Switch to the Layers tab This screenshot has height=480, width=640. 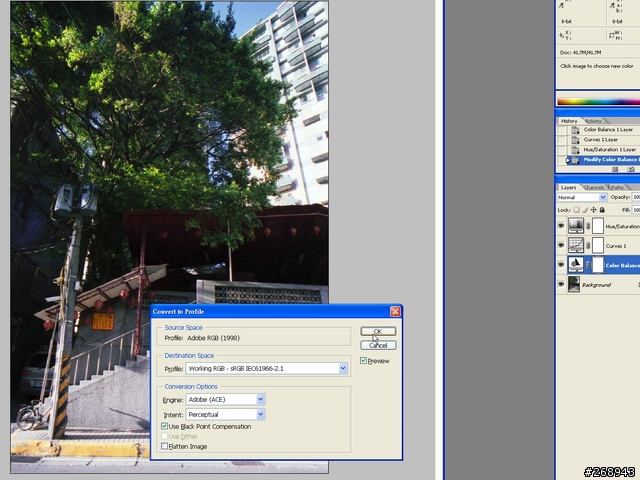pos(568,188)
